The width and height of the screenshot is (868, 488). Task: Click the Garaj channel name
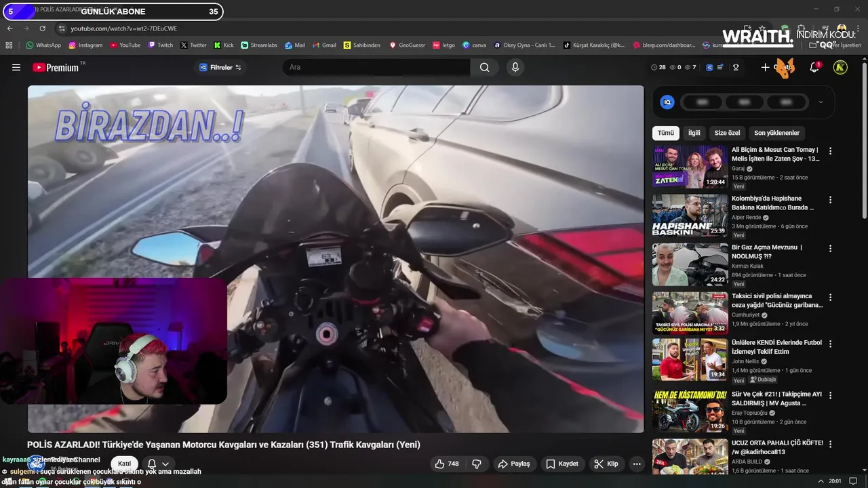(x=738, y=169)
